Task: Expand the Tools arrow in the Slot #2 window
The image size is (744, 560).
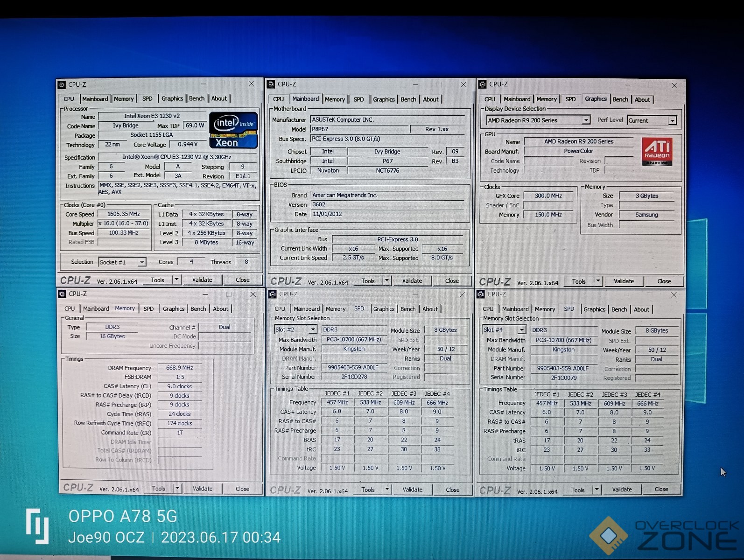Action: pos(387,489)
